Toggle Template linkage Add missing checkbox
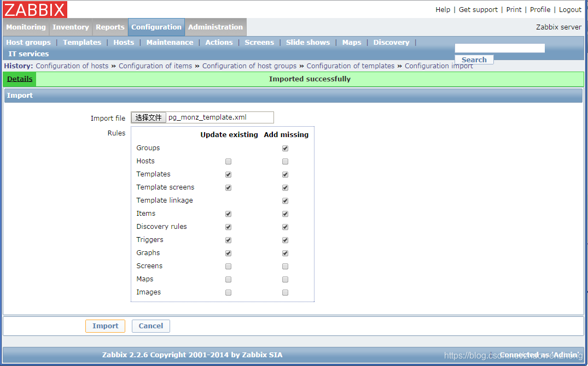 (286, 201)
